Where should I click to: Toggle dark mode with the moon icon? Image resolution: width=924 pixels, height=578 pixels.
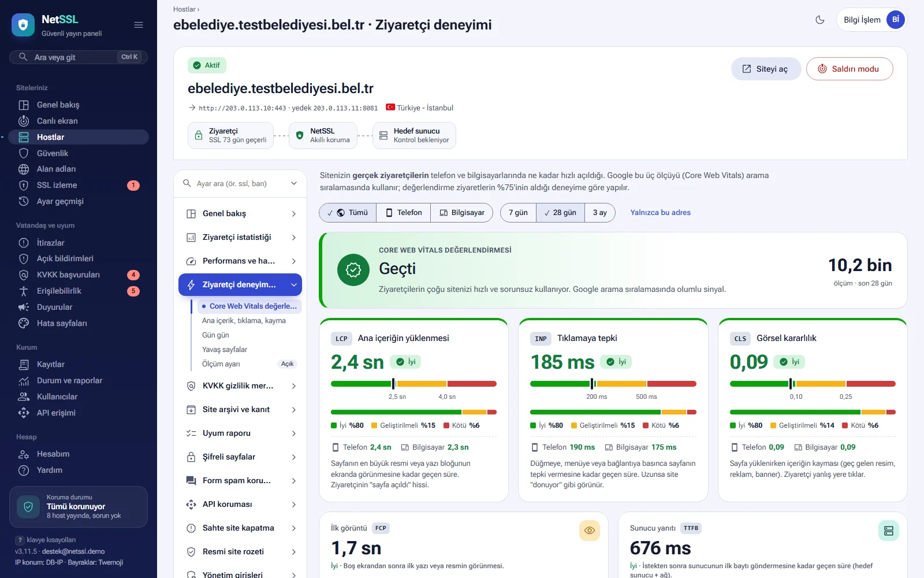click(819, 20)
